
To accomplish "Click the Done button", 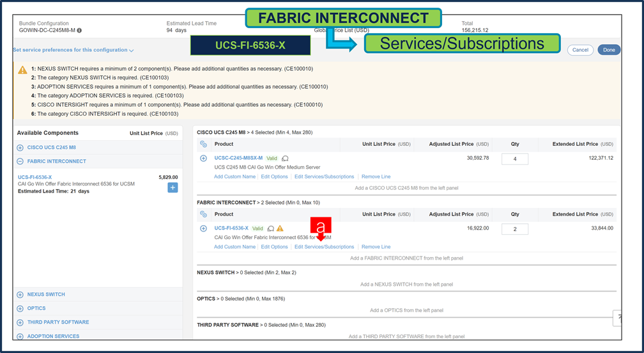I will point(609,50).
